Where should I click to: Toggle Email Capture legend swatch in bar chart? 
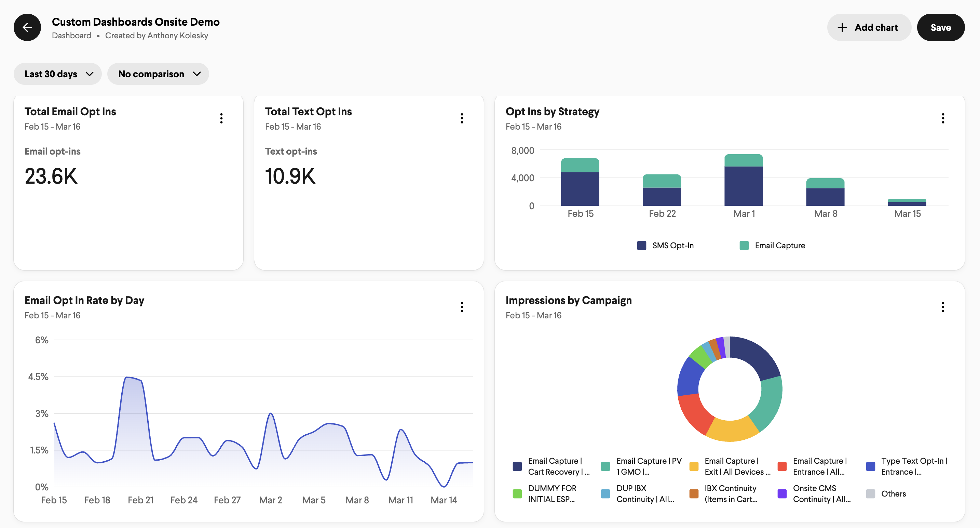point(744,246)
